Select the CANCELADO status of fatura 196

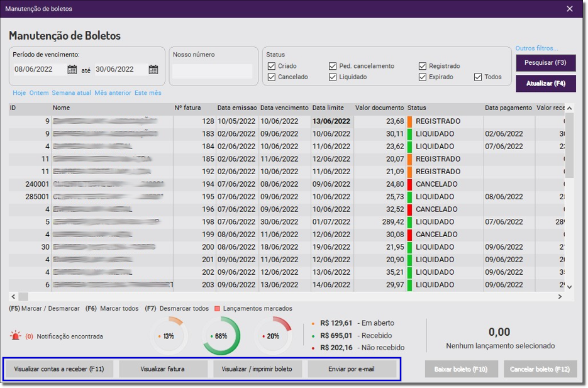pos(436,209)
